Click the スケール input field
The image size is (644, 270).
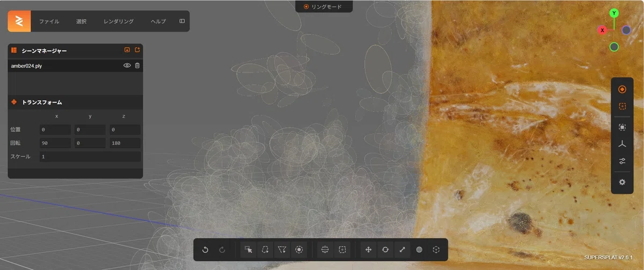(x=90, y=156)
